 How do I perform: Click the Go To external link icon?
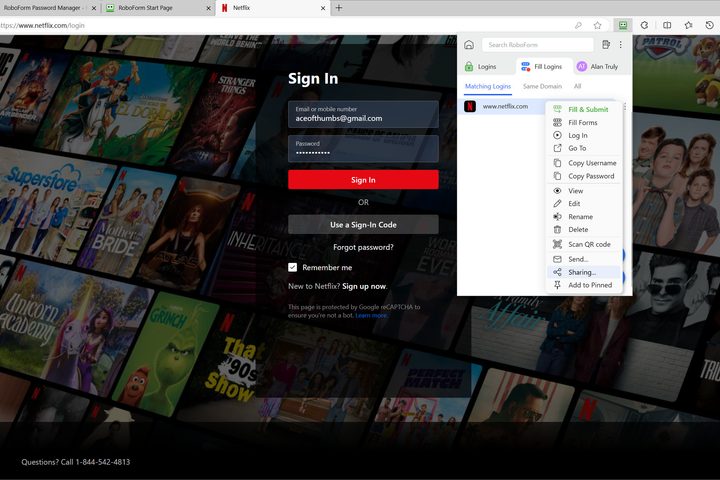click(557, 148)
